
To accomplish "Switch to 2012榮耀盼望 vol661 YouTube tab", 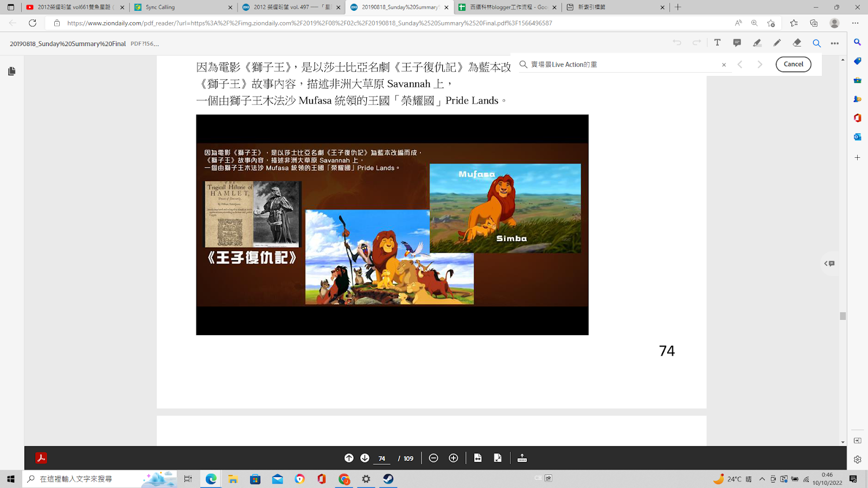I will click(x=75, y=7).
